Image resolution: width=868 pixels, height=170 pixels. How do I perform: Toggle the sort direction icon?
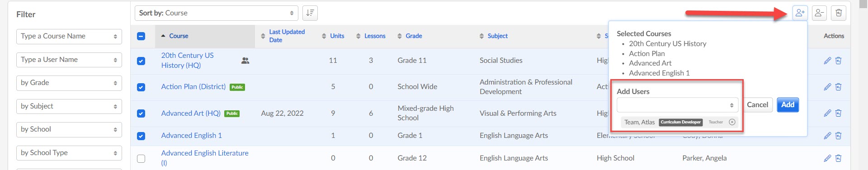(310, 13)
